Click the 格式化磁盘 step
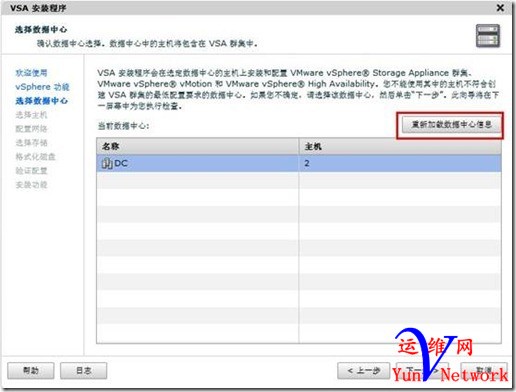 [x=35, y=157]
